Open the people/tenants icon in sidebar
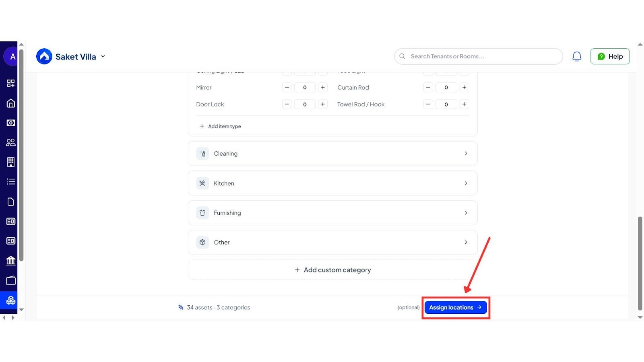644x362 pixels. 11,142
